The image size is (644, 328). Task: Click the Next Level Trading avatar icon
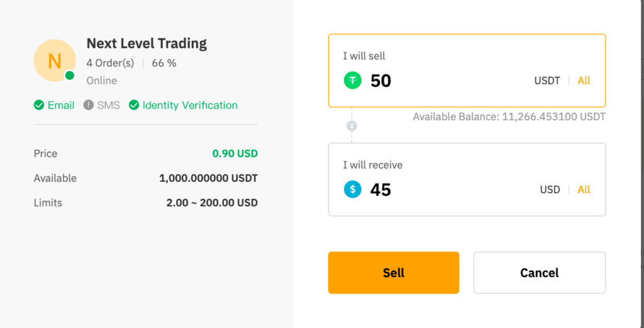(x=55, y=60)
